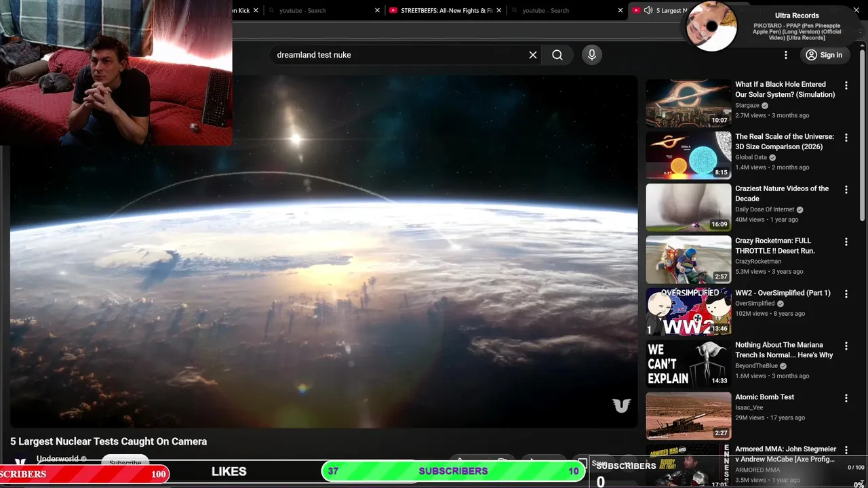Open more options for Mariana Trench video
Image resolution: width=868 pixels, height=488 pixels.
(x=846, y=346)
